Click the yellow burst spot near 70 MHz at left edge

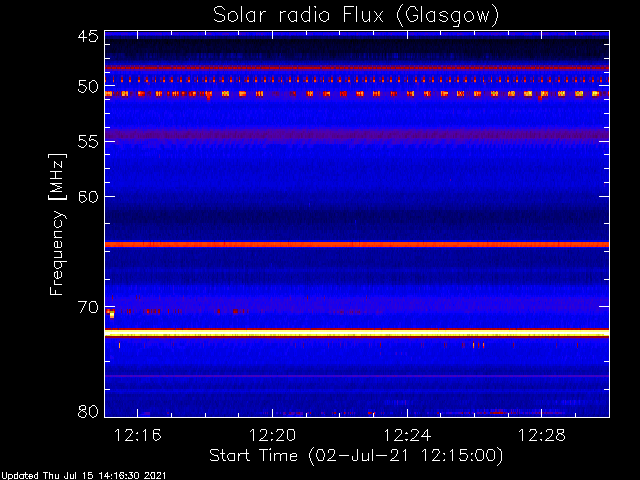[111, 314]
